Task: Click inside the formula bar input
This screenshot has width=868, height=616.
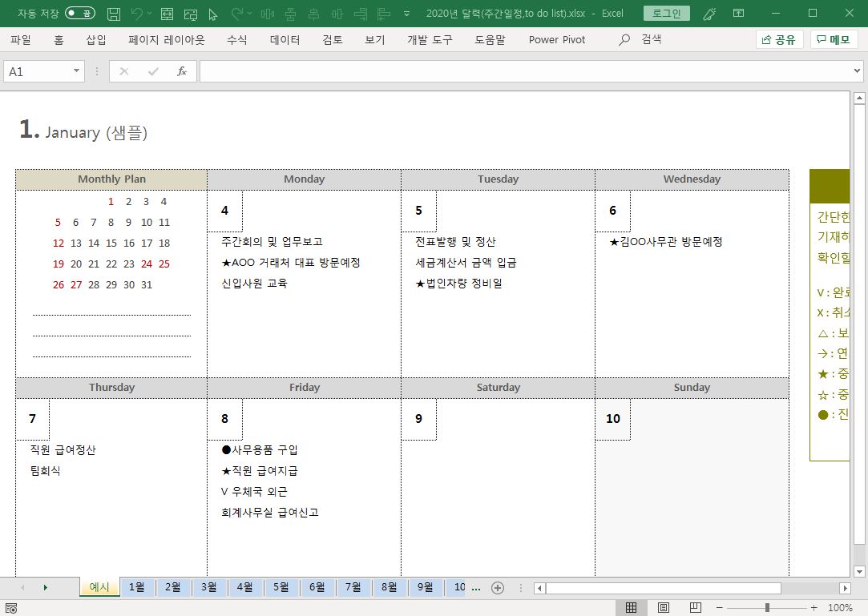Action: pos(526,71)
